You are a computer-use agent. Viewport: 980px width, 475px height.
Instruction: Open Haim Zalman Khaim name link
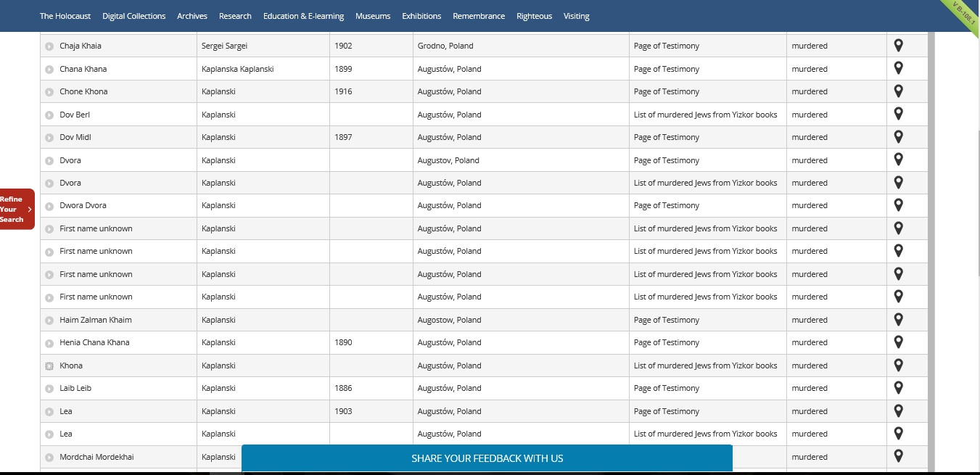[x=95, y=320]
